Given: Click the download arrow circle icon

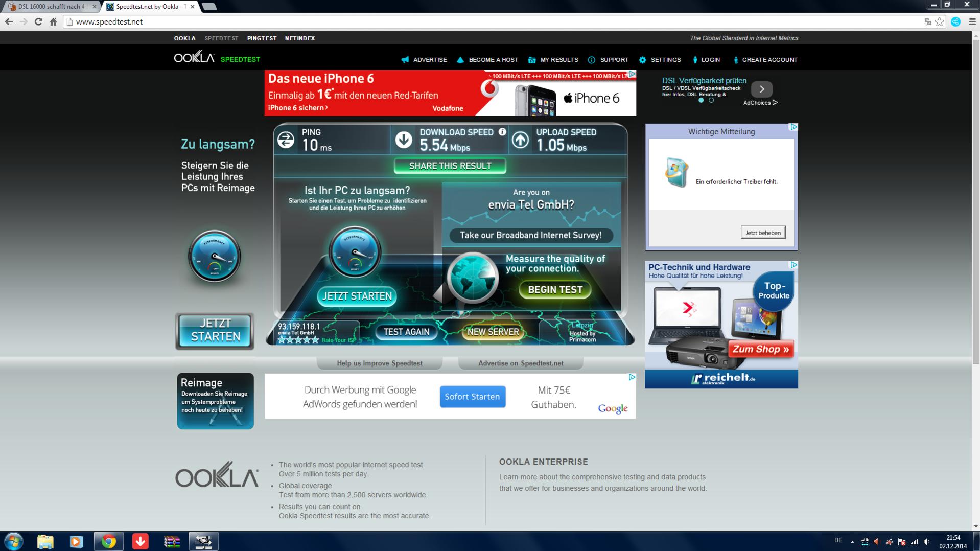Looking at the screenshot, I should (x=404, y=140).
